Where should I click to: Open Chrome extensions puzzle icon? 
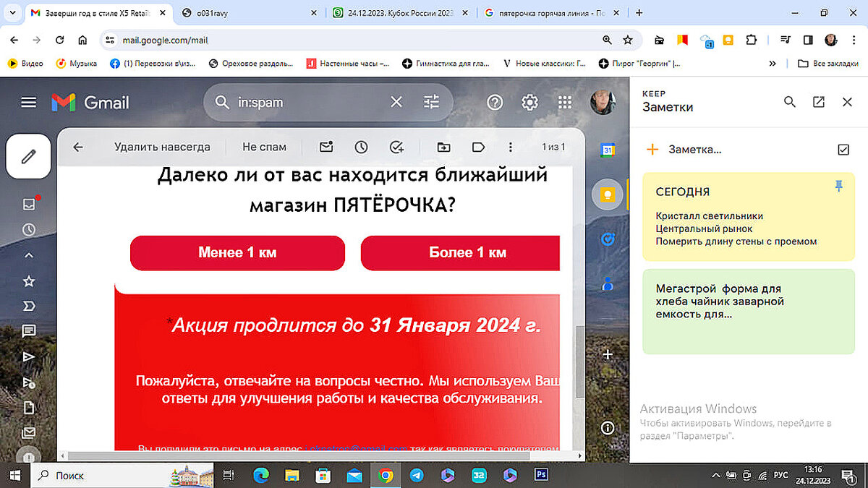(751, 40)
